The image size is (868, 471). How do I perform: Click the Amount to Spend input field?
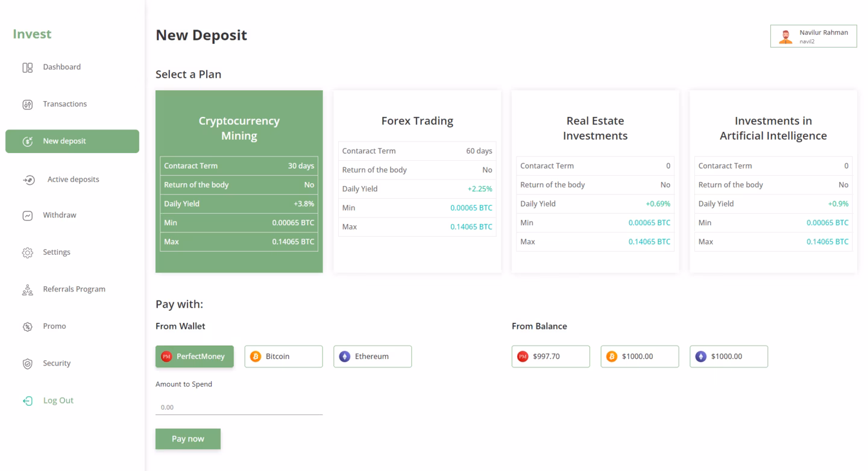point(239,407)
